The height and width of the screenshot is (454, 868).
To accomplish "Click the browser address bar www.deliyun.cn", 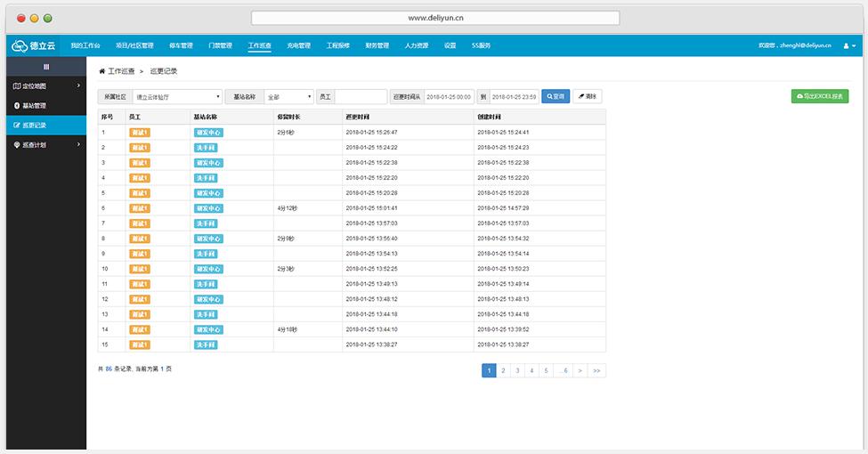I will coord(435,18).
